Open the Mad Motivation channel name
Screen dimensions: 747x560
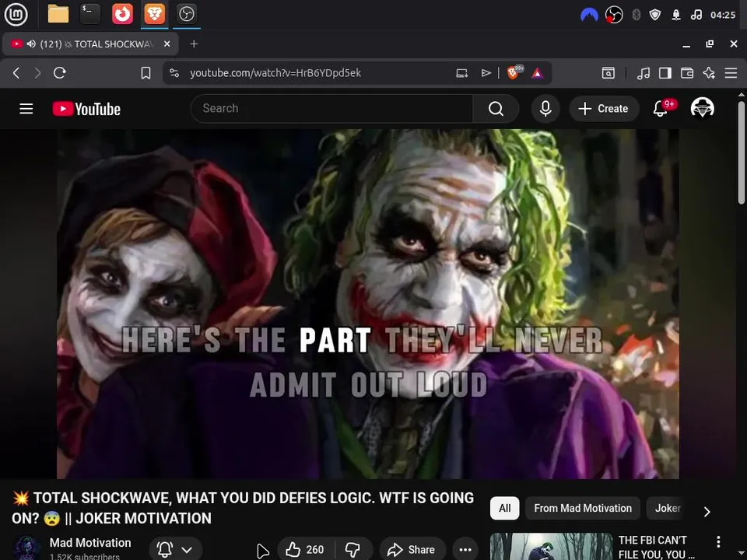tap(90, 542)
